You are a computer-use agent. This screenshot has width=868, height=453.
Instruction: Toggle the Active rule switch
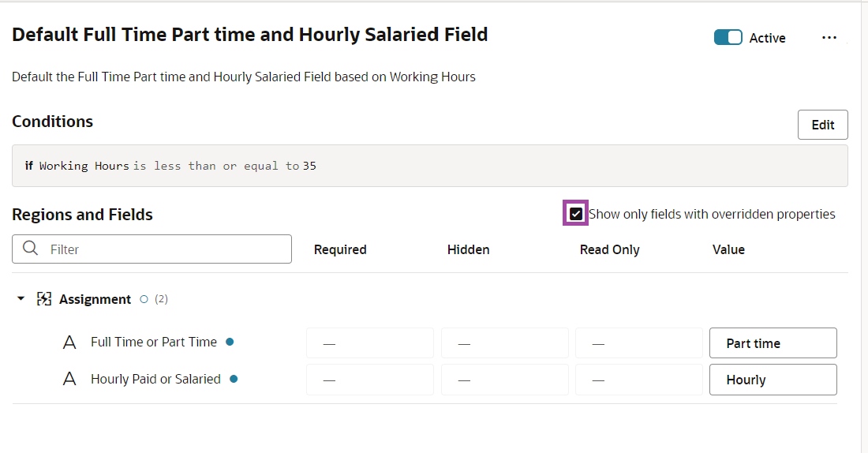728,38
